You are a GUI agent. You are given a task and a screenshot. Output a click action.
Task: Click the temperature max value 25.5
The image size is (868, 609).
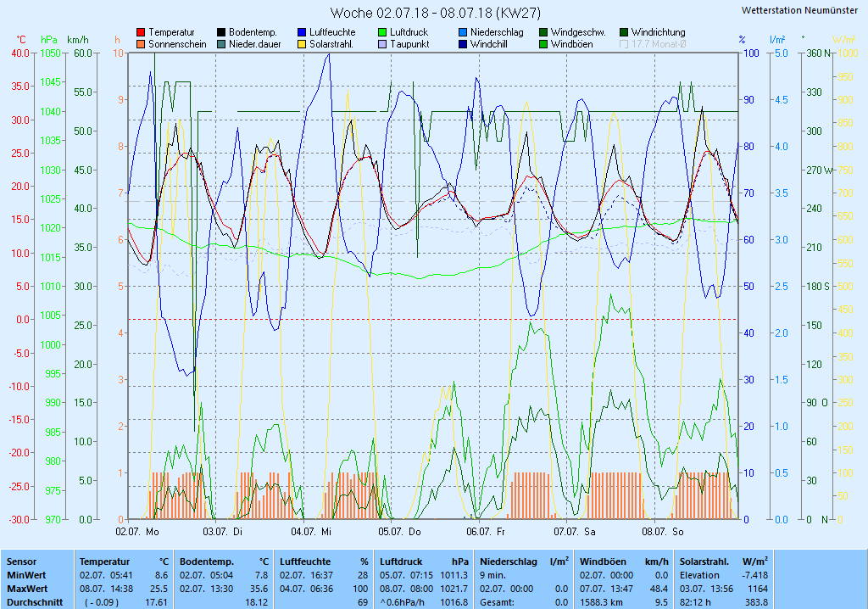[159, 589]
